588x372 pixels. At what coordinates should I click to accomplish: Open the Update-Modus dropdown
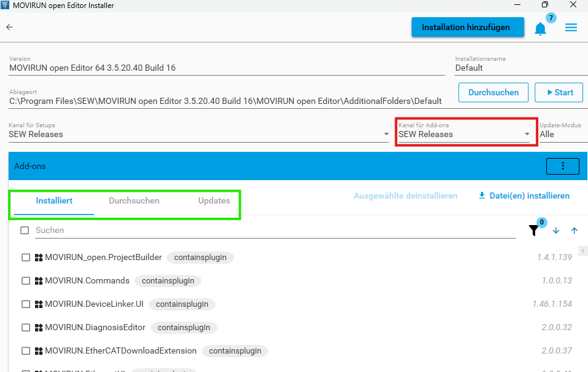(x=562, y=134)
